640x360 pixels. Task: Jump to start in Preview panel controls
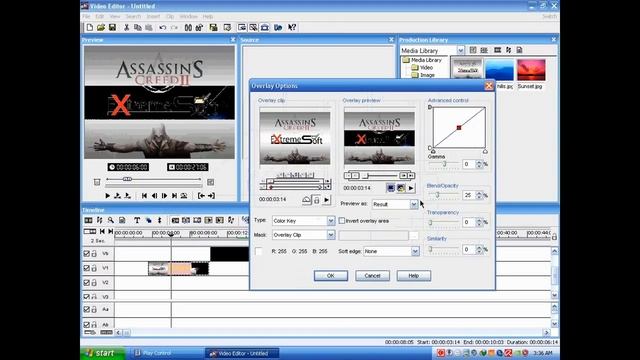[x=144, y=196]
